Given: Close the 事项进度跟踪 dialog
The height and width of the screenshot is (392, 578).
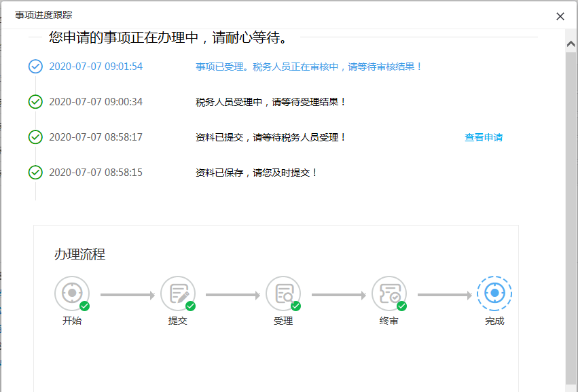Looking at the screenshot, I should [x=560, y=16].
